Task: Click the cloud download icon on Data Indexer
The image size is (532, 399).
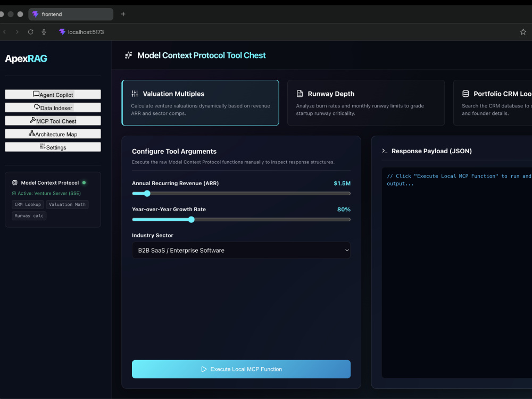Action: (x=37, y=107)
